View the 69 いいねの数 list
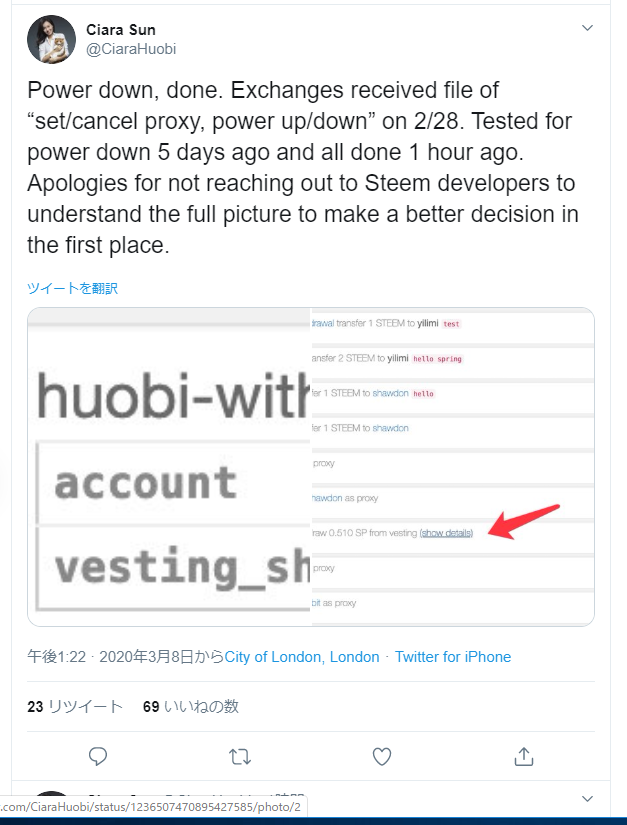 (191, 706)
